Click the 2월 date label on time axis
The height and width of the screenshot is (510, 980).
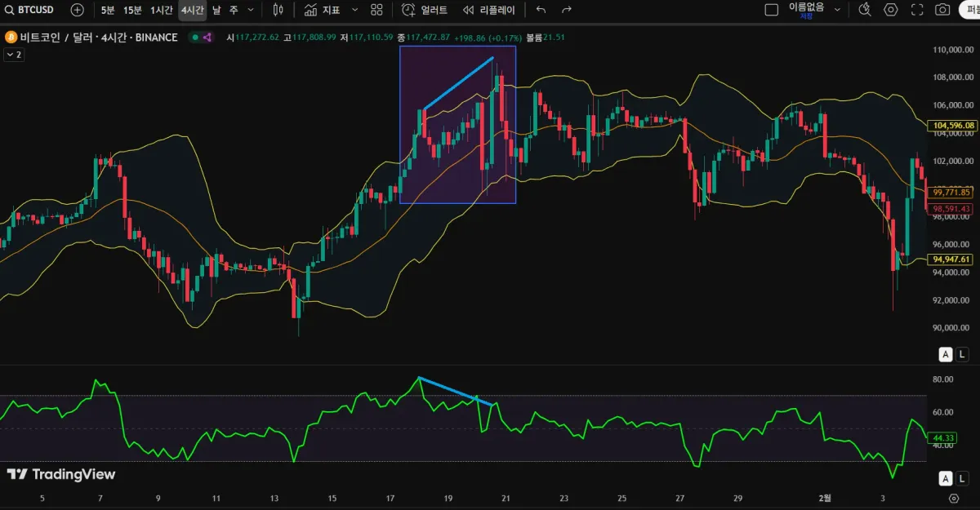pos(826,498)
